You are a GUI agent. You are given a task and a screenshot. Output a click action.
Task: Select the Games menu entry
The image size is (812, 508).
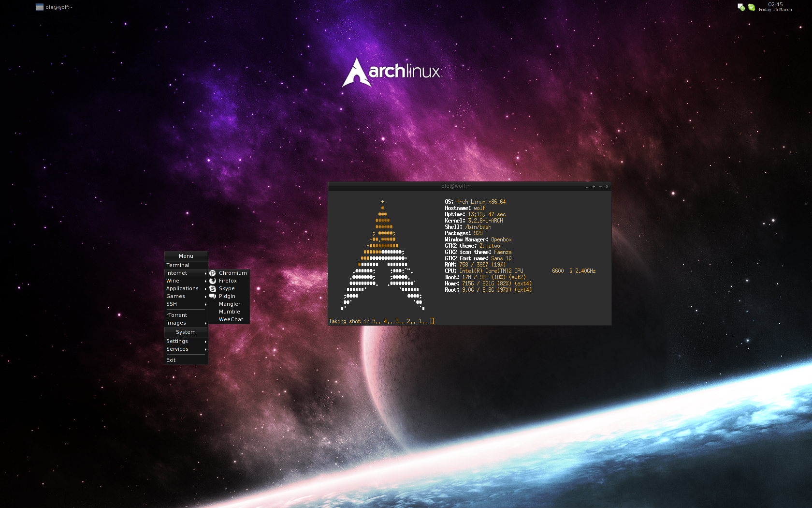tap(186, 296)
